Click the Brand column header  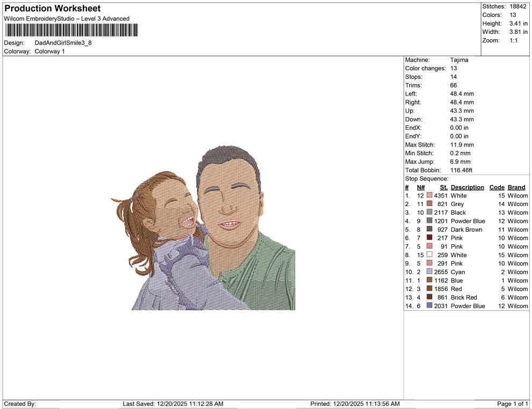click(516, 187)
